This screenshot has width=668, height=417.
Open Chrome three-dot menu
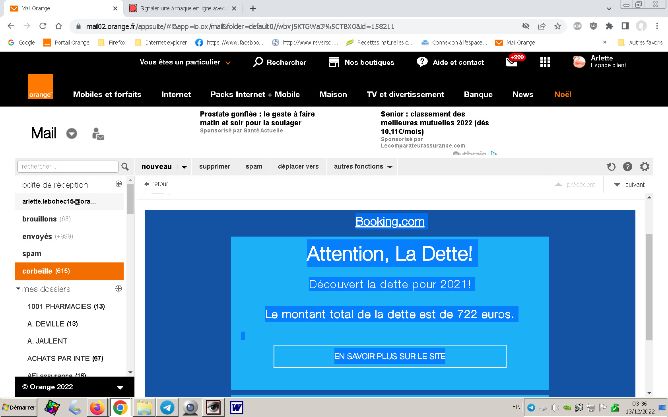point(657,26)
